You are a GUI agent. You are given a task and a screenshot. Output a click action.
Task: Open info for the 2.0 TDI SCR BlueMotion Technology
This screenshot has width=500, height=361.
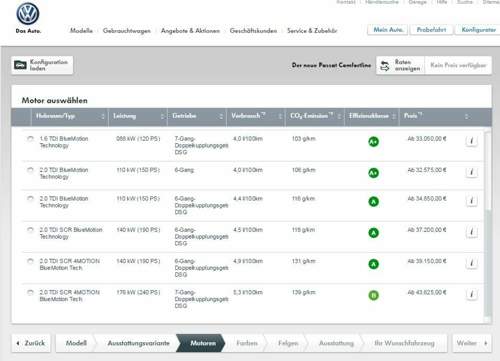click(471, 232)
